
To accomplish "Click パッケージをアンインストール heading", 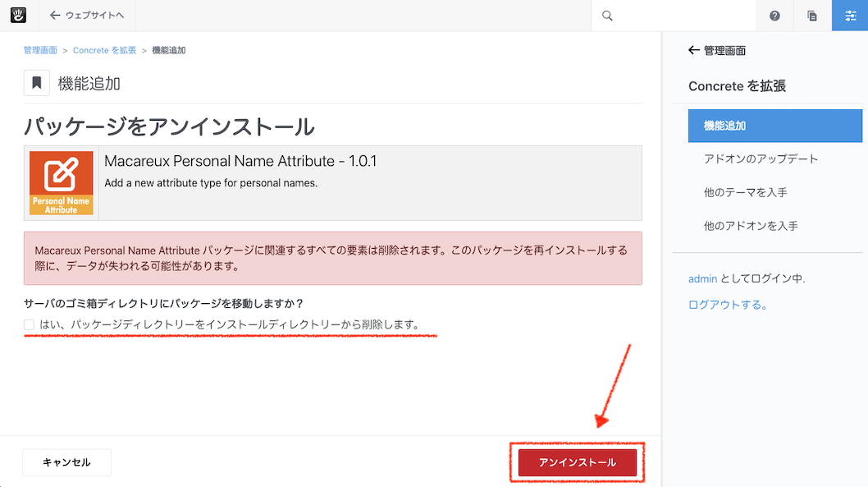I will [x=169, y=126].
